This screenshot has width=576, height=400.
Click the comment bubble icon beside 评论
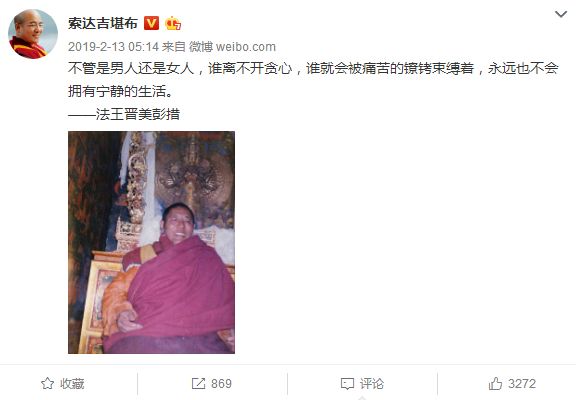[x=347, y=384]
